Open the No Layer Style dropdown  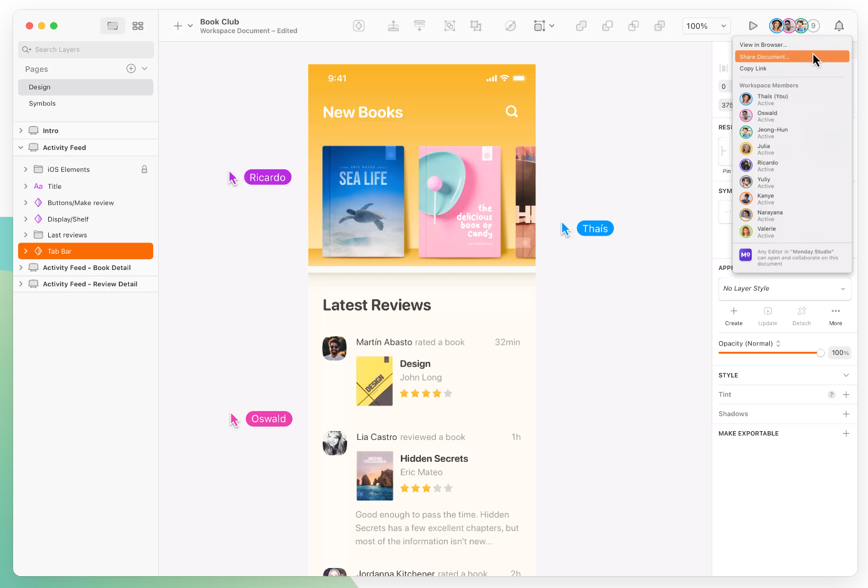pyautogui.click(x=785, y=289)
